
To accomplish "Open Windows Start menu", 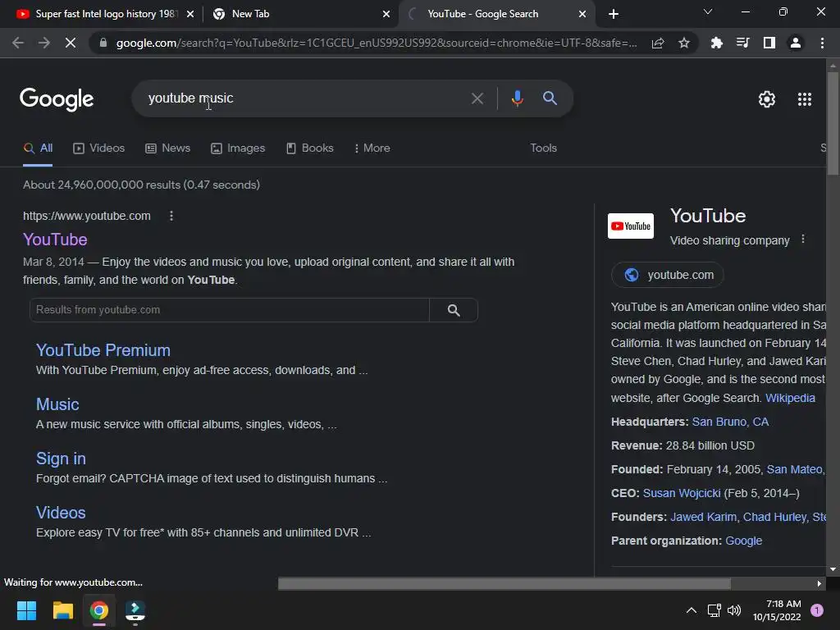I will coord(26,610).
